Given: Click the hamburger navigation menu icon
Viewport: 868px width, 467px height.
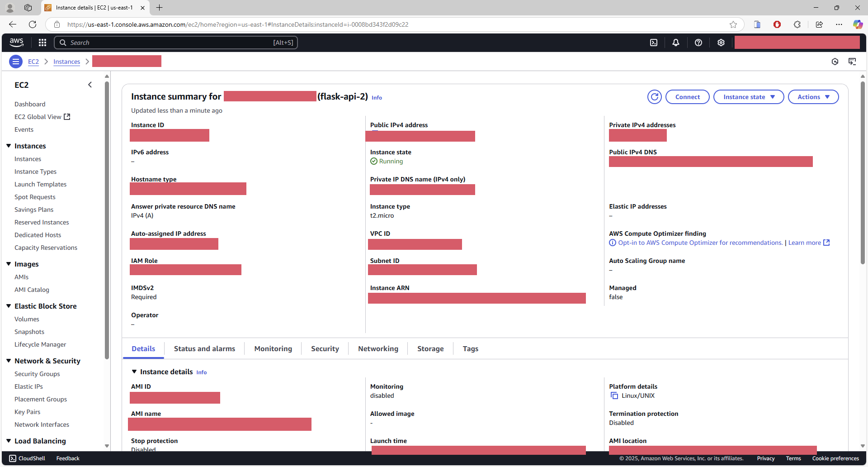Looking at the screenshot, I should pyautogui.click(x=16, y=62).
